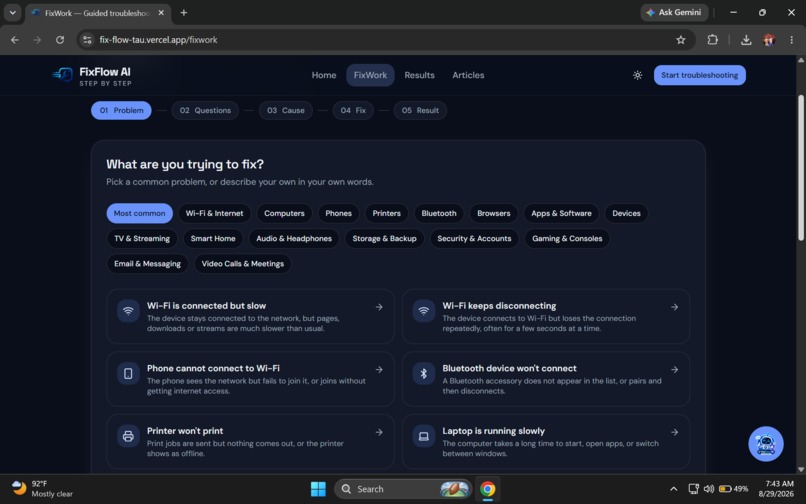The image size is (806, 504).
Task: Select Smart Home category chip
Action: point(213,239)
